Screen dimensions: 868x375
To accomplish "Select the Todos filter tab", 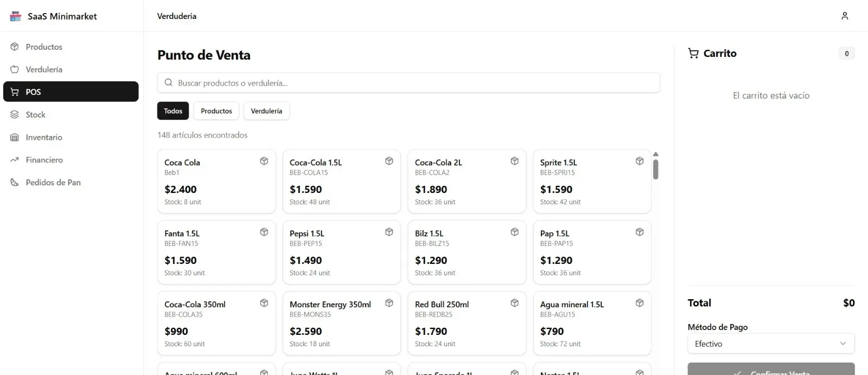I will 173,111.
